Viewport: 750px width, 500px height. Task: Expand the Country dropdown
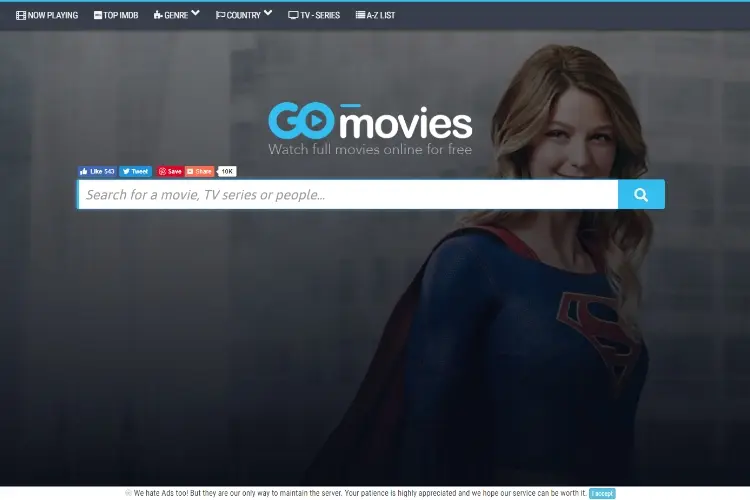point(244,15)
